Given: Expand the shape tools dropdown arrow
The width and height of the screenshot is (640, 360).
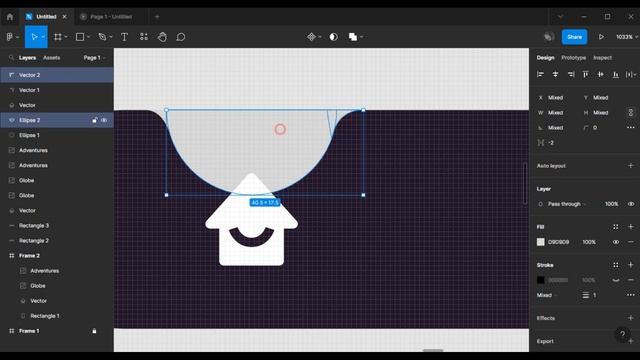Looking at the screenshot, I should [x=88, y=37].
